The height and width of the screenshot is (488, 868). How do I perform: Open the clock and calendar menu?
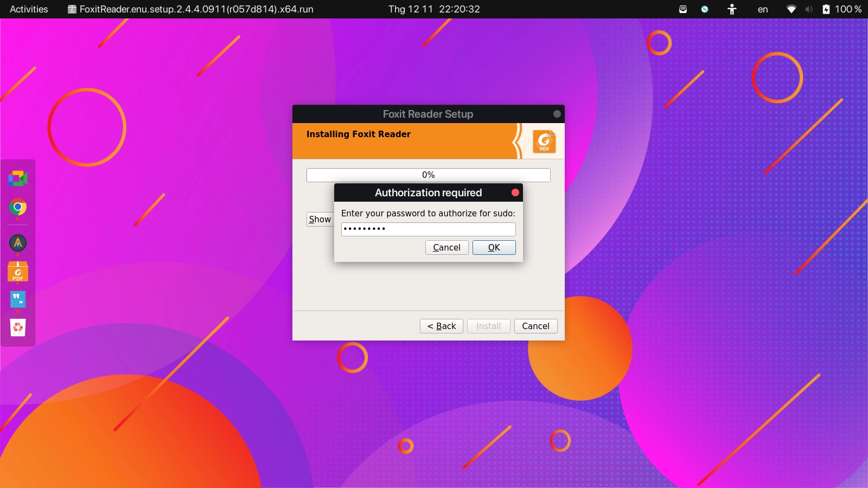click(434, 9)
